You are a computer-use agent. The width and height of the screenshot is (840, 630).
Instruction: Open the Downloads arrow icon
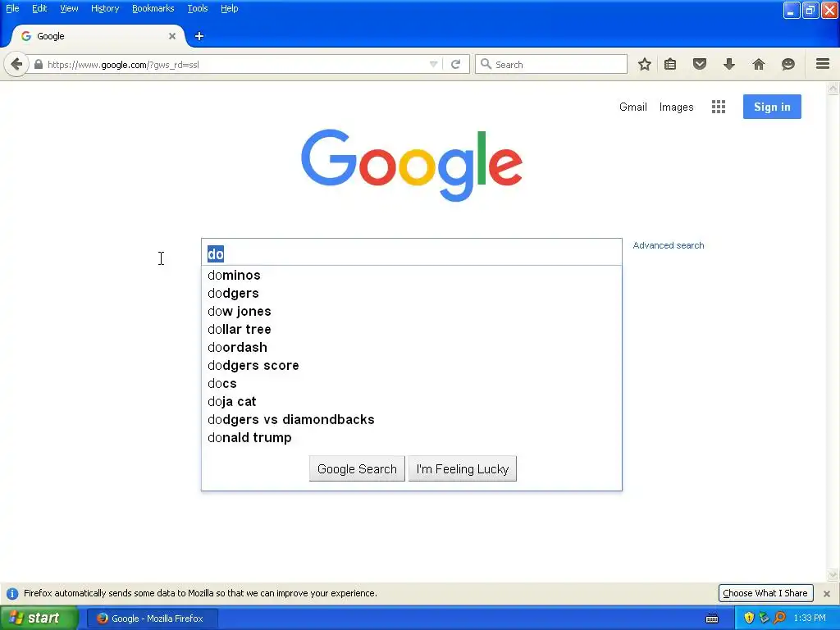point(729,65)
